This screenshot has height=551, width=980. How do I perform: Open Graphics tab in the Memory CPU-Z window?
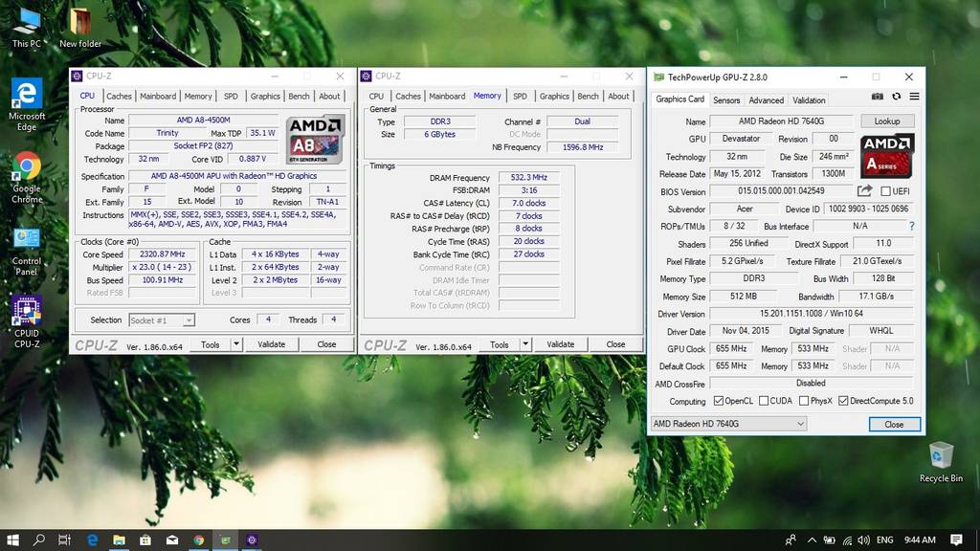tap(554, 97)
